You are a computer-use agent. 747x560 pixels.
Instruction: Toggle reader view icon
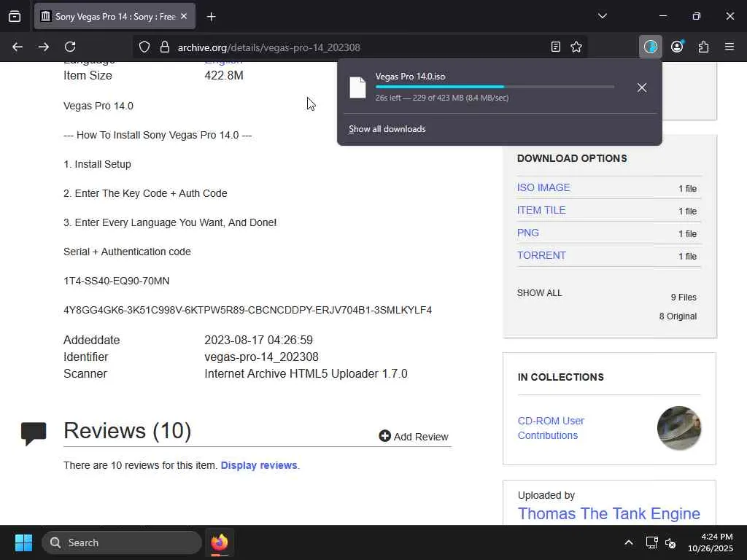pos(555,47)
